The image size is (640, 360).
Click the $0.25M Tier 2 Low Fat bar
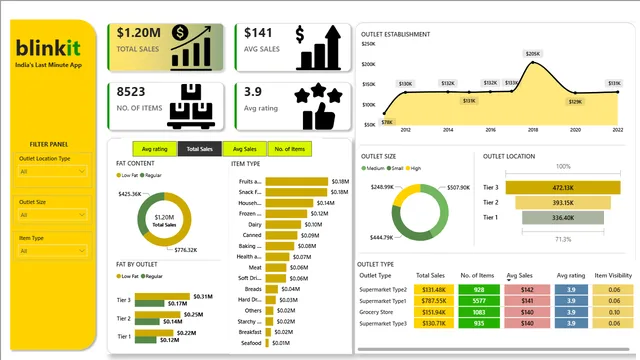tap(158, 315)
